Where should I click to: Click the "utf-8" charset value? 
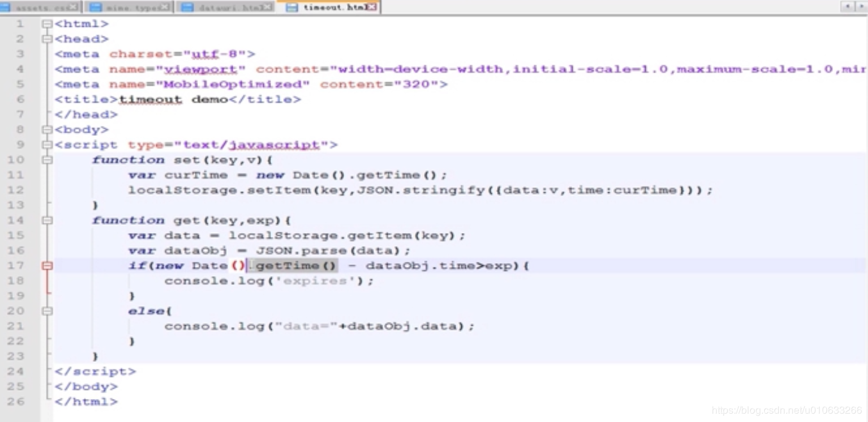(x=215, y=54)
